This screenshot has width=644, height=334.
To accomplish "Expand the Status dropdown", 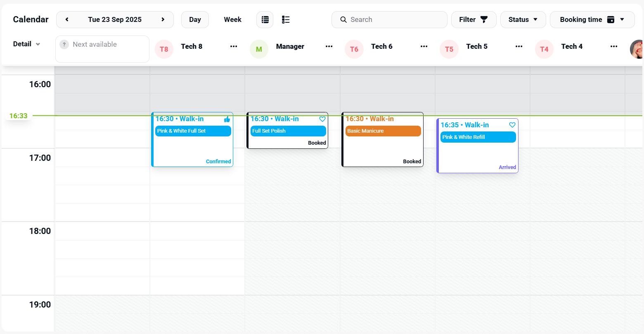I will (523, 19).
